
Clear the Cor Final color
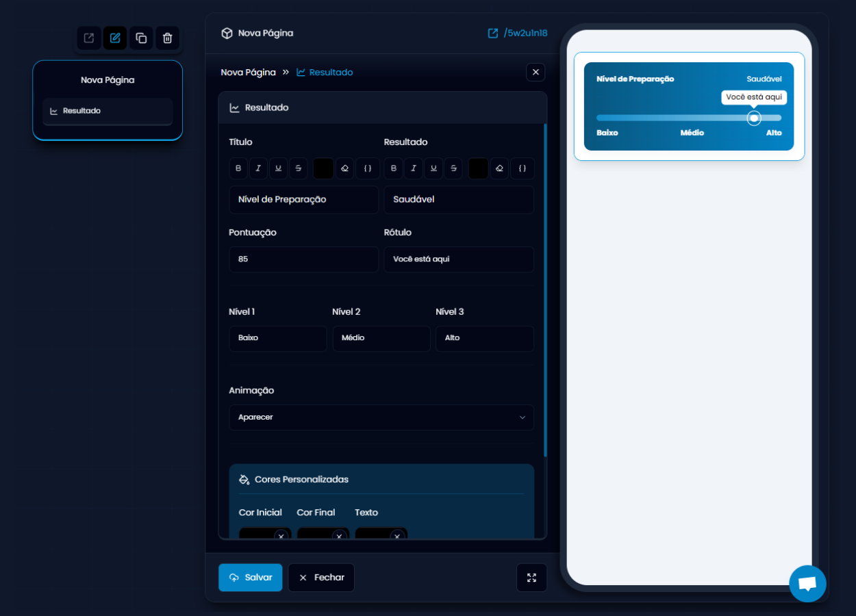click(x=339, y=536)
